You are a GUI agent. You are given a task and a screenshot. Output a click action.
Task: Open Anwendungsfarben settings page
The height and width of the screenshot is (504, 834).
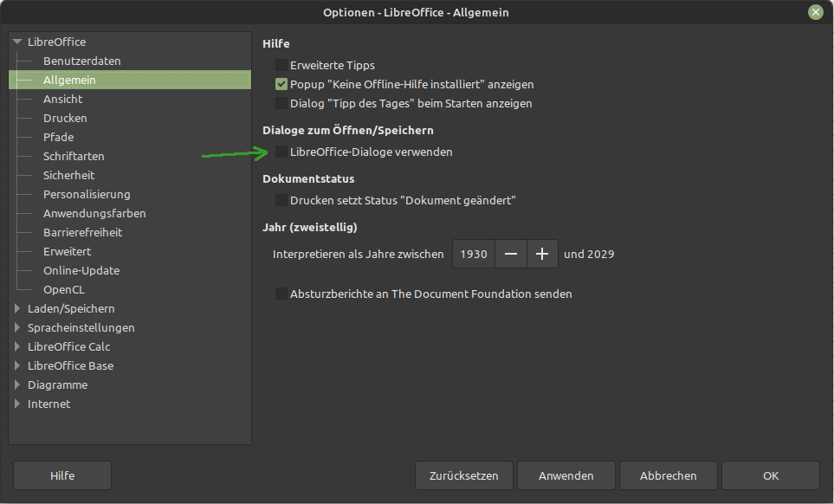[x=94, y=214]
